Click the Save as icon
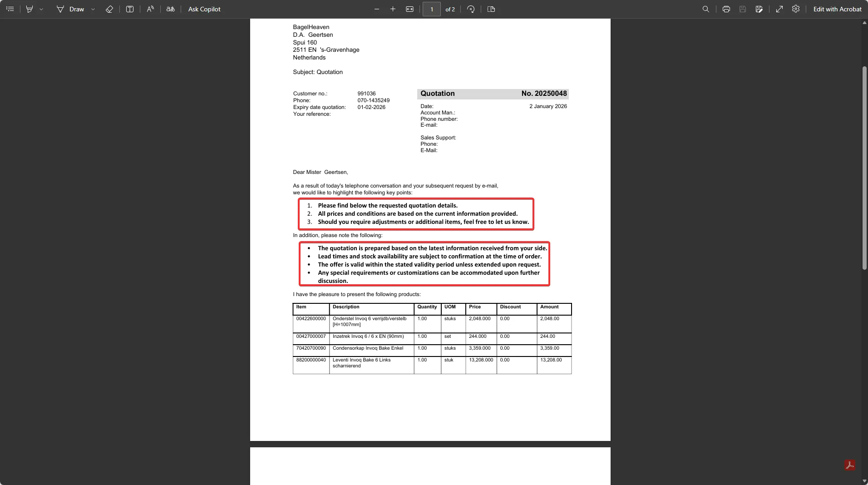This screenshot has height=485, width=868. (x=759, y=9)
